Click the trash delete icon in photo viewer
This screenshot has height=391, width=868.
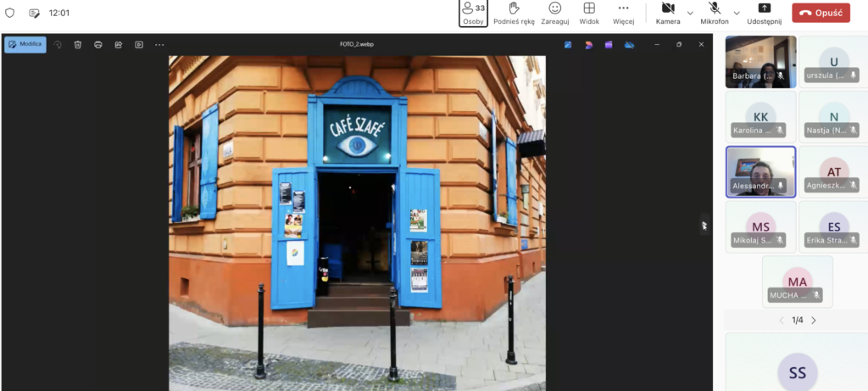tap(78, 44)
